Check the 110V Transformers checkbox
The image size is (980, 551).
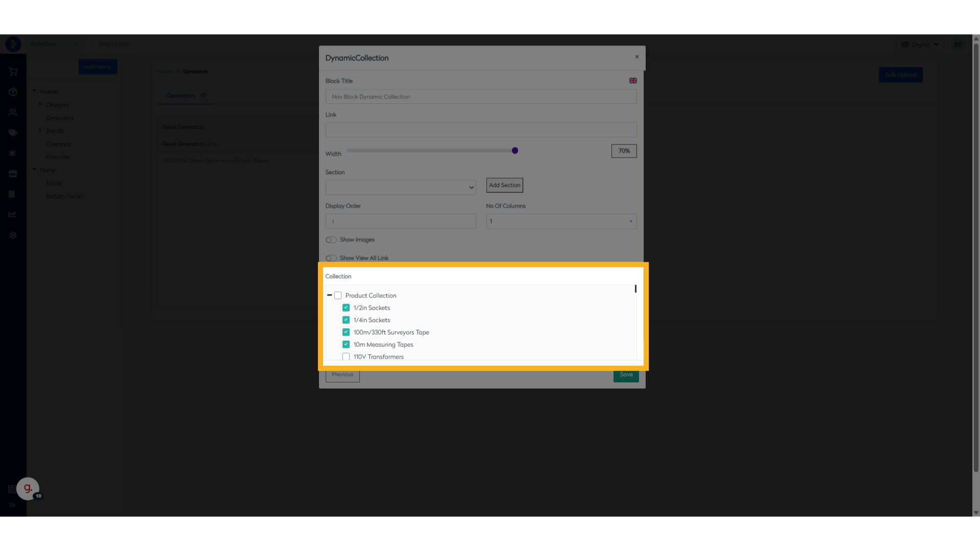346,357
